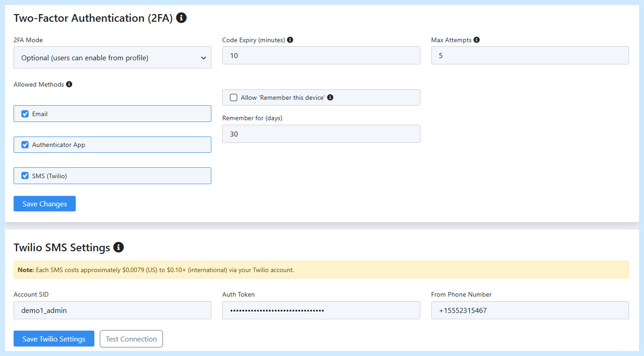644x356 pixels.
Task: Click the '2FA Mode' label
Action: 28,40
